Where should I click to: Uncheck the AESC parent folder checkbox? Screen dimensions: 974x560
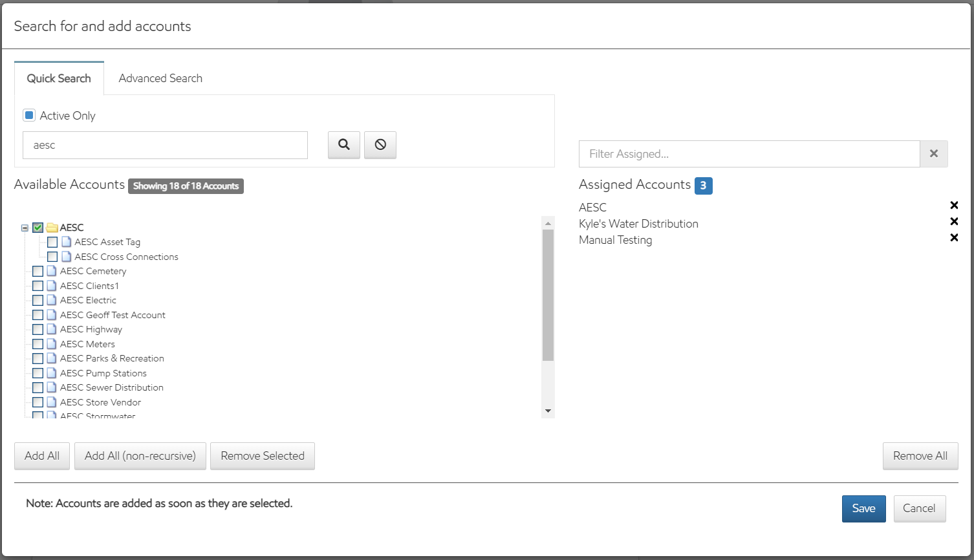click(x=38, y=228)
